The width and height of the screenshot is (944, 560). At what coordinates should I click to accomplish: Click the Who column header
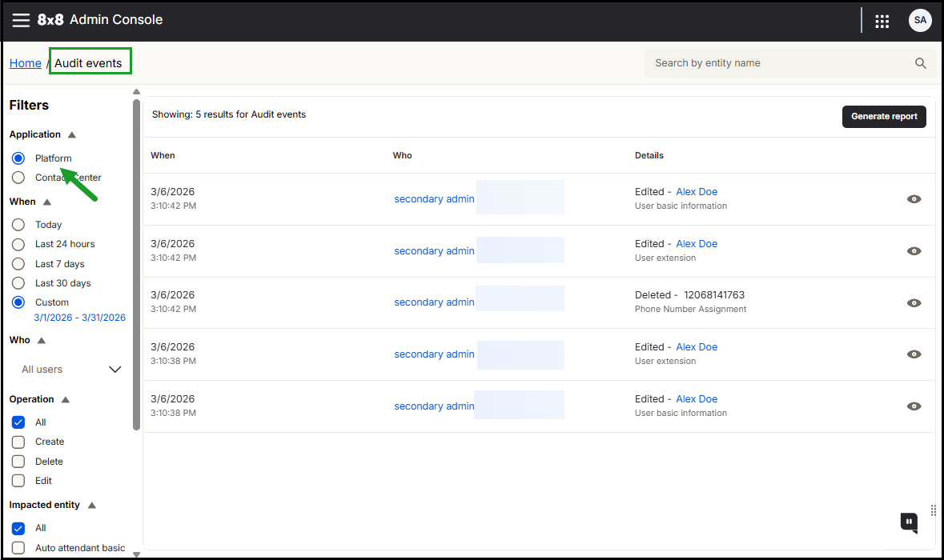402,155
